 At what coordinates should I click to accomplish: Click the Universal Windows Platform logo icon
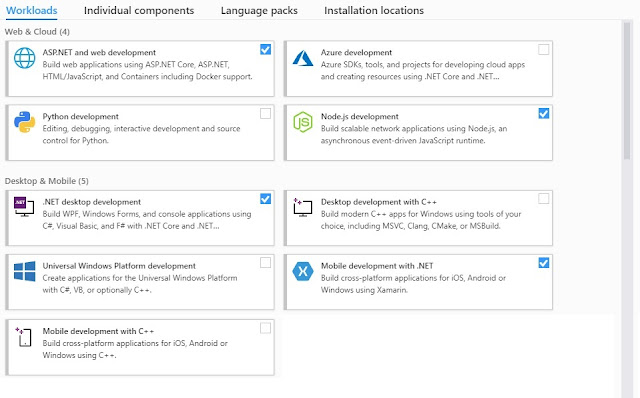[x=24, y=271]
